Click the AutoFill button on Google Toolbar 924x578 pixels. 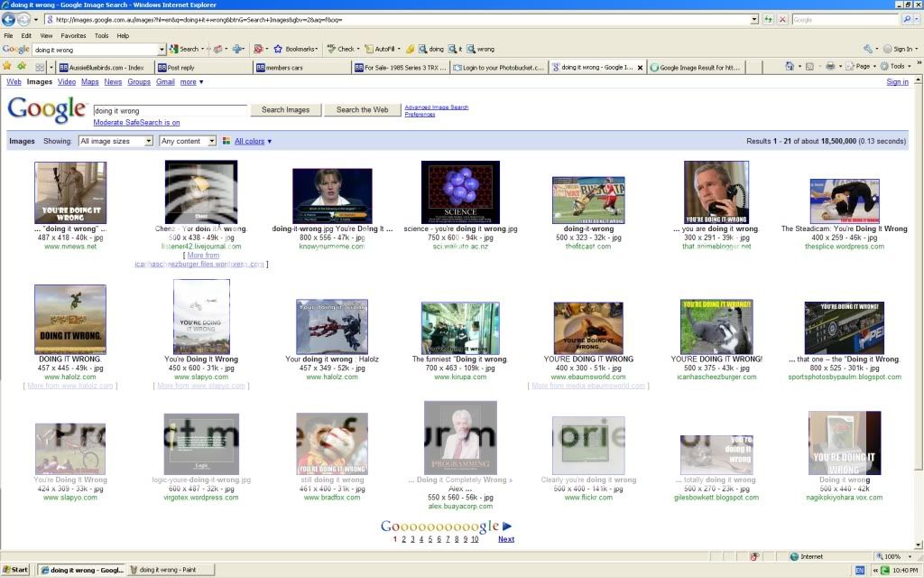[380, 49]
